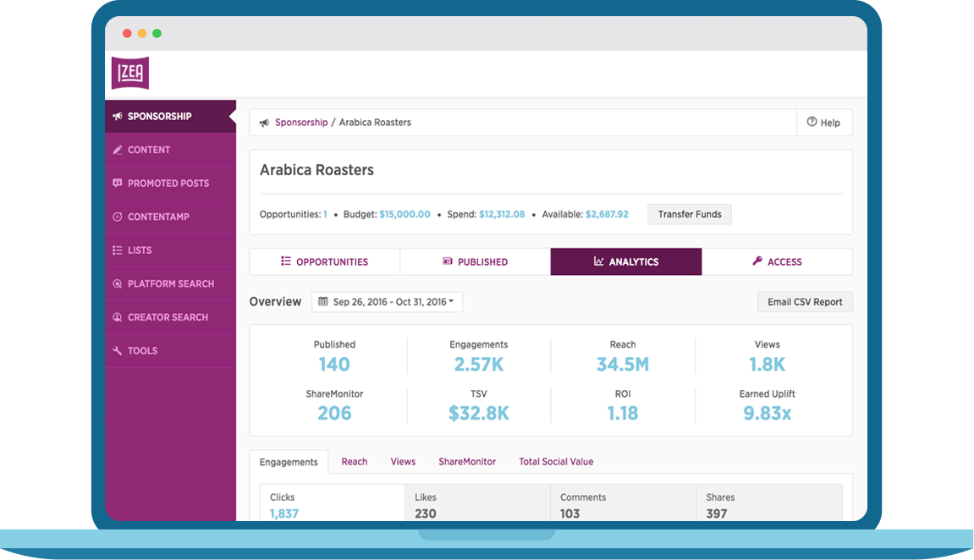Click the Engagements value 2.57K
The width and height of the screenshot is (974, 560).
(478, 365)
